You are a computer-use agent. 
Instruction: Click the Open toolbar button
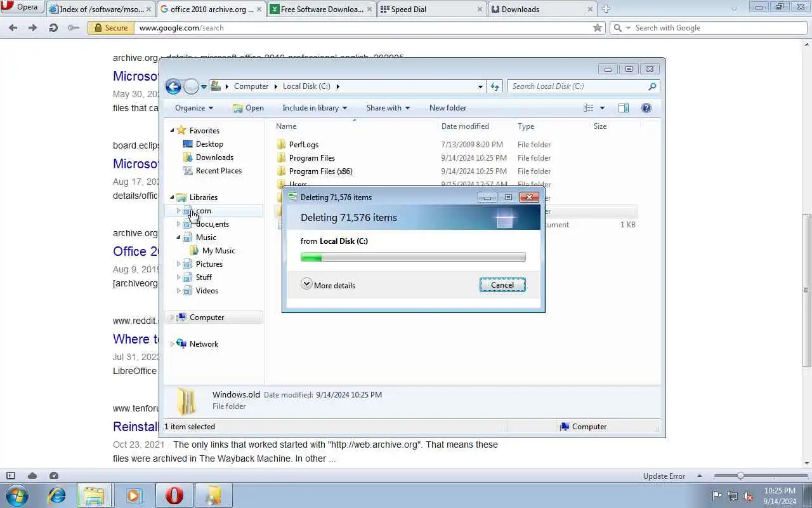click(x=248, y=108)
